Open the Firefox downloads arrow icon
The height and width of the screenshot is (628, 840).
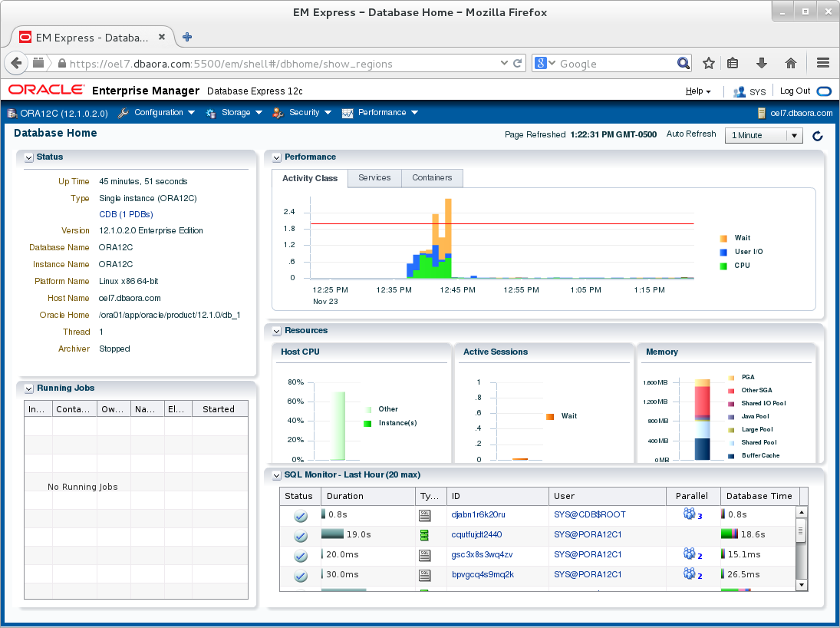(x=761, y=63)
